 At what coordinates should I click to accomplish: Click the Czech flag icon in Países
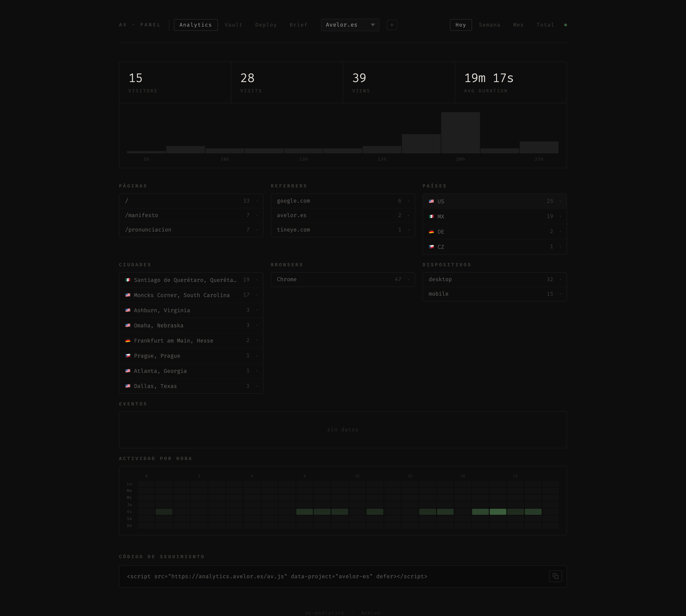[x=431, y=247]
